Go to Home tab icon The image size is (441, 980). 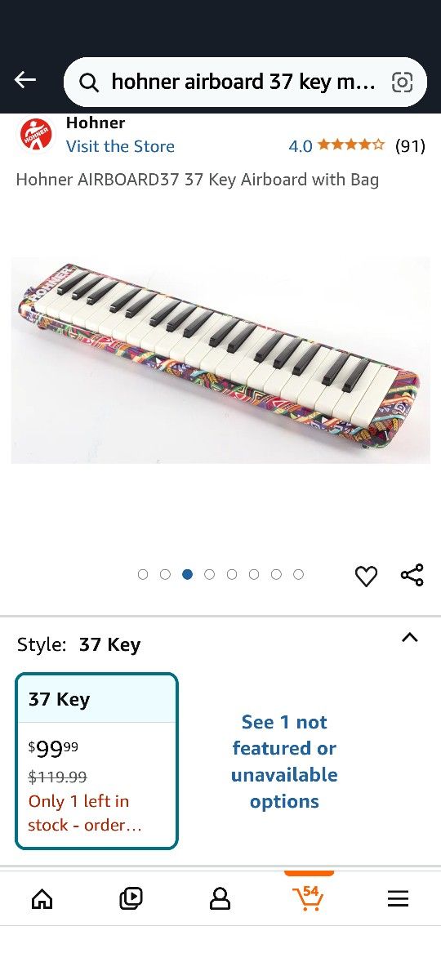pyautogui.click(x=42, y=899)
